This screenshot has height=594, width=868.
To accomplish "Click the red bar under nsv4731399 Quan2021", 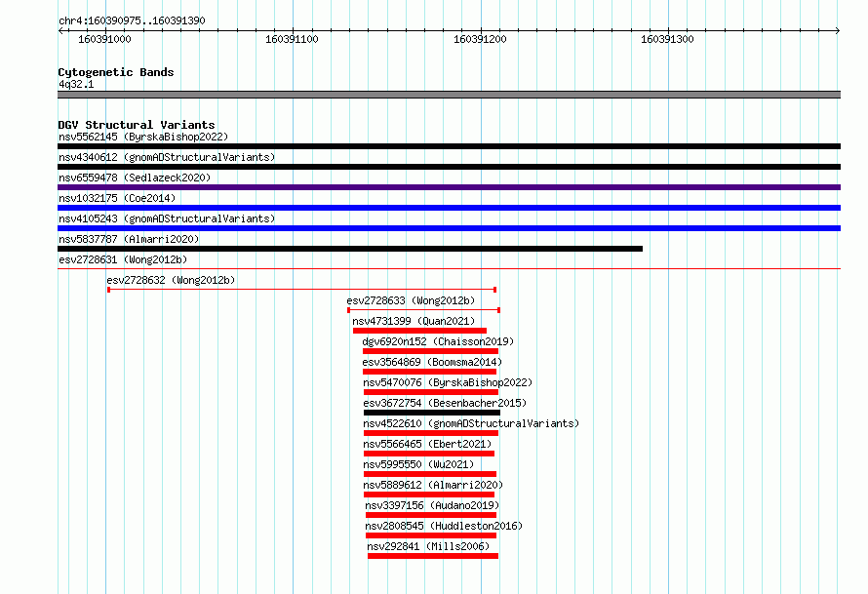I will tap(419, 331).
